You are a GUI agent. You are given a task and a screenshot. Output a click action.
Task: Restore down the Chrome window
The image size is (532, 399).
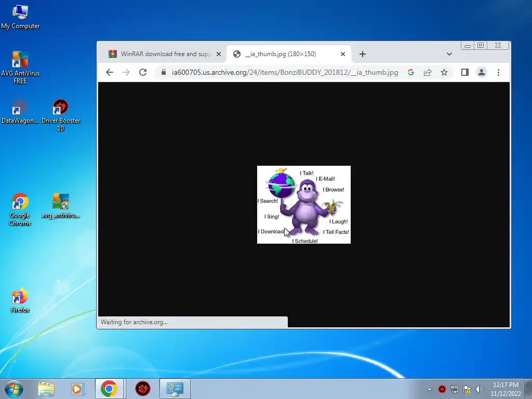481,46
